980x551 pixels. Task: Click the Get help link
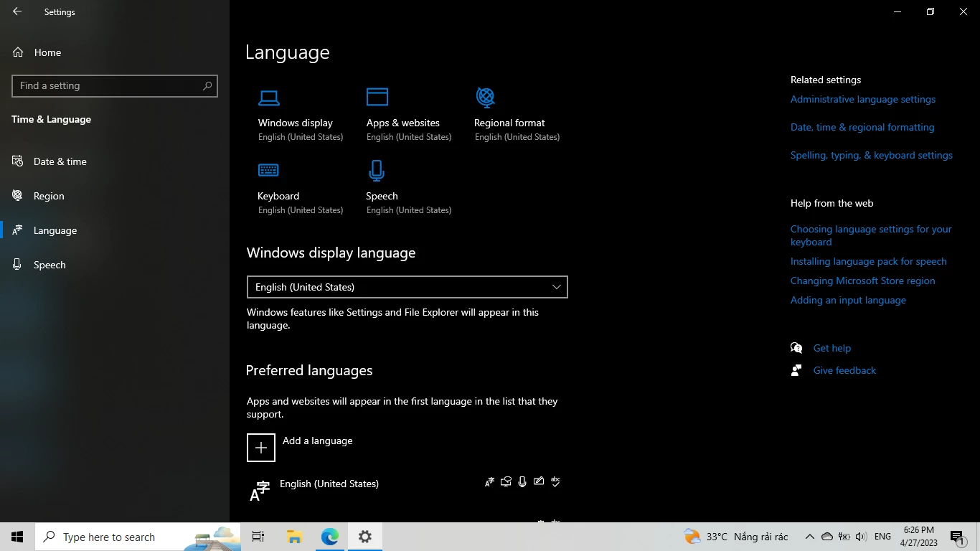[x=831, y=348]
